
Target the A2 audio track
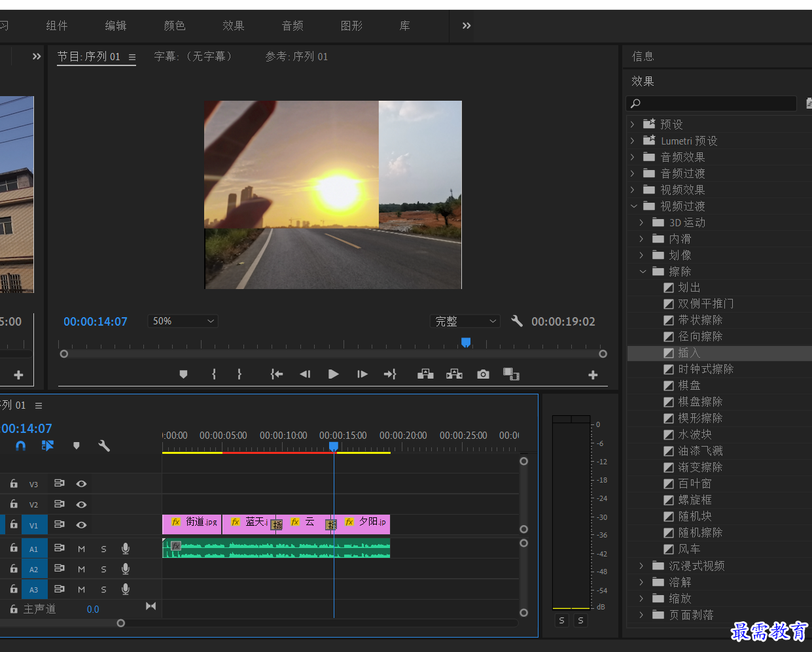click(x=34, y=569)
